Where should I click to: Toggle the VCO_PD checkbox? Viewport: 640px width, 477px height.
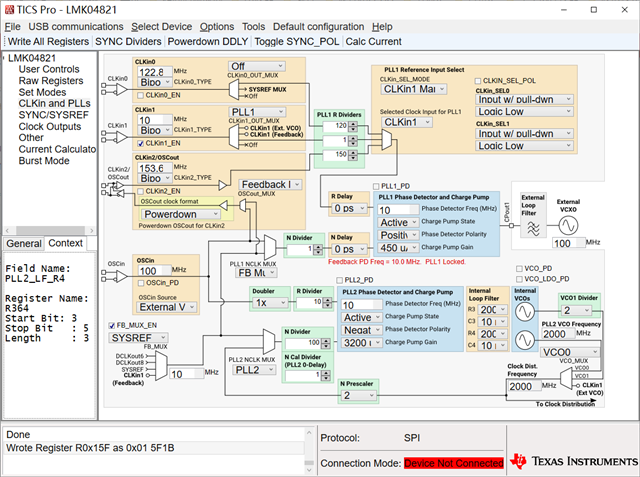(x=519, y=268)
